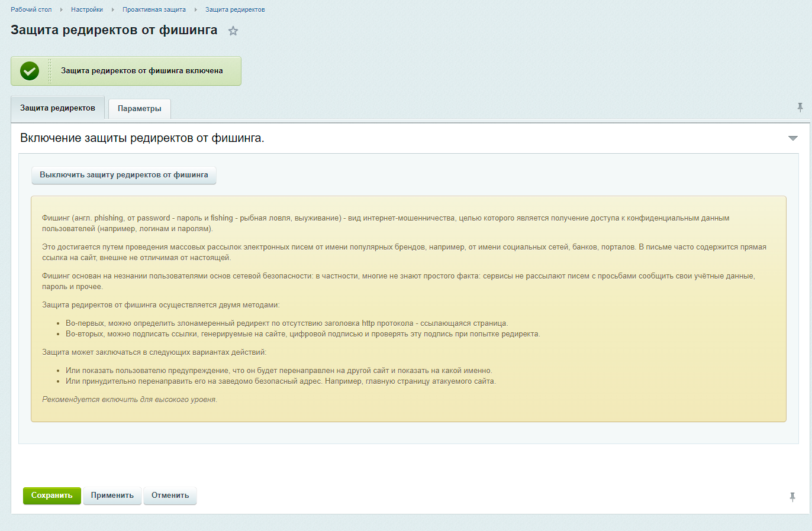Click the heading Включение защиты редиректов от фишинга

click(x=142, y=138)
